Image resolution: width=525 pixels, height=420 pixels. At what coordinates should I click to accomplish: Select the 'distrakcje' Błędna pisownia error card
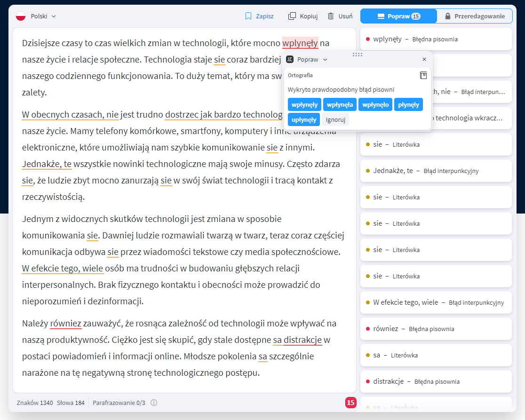click(436, 381)
